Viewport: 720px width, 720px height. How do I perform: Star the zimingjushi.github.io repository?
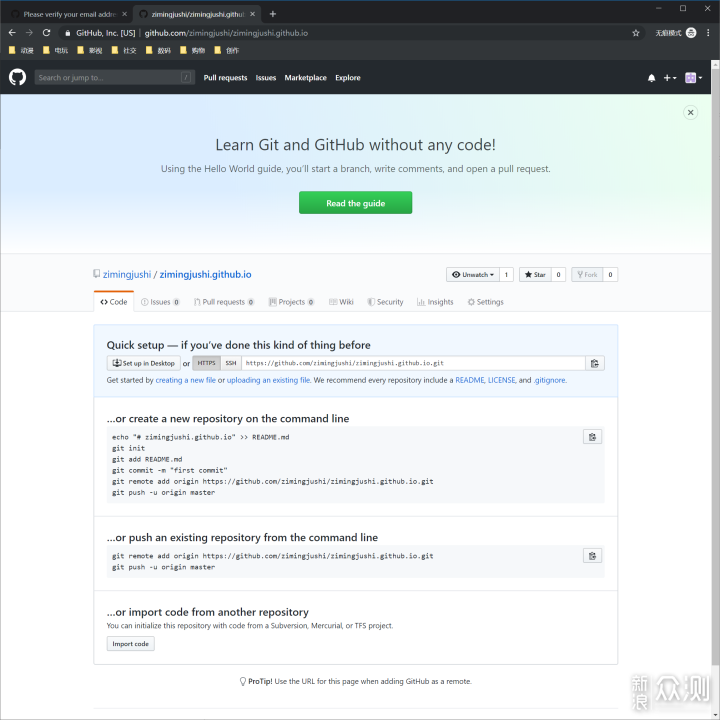pos(534,274)
